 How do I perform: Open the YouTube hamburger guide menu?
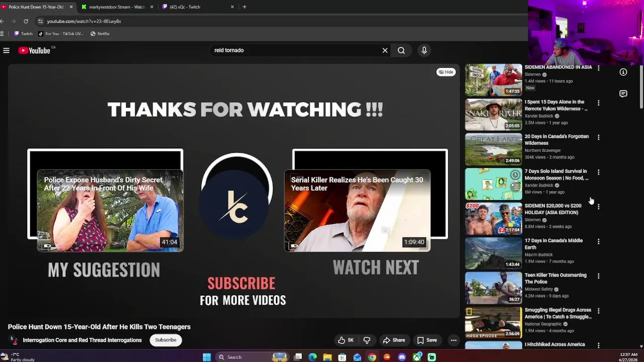click(x=6, y=50)
